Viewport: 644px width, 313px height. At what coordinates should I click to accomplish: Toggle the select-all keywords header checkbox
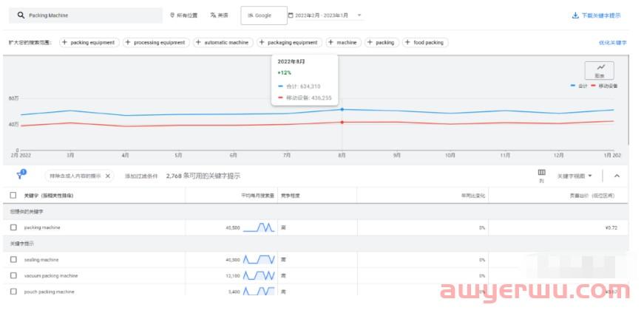pos(13,196)
